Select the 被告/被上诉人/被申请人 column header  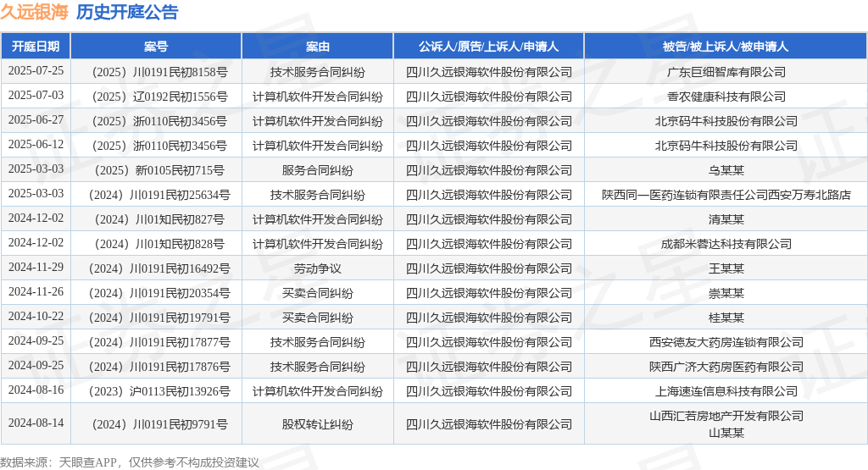point(726,47)
